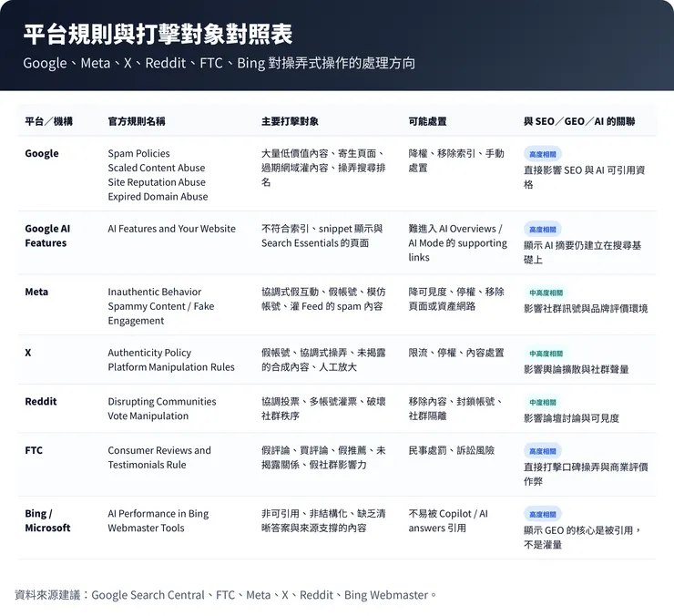Click Platform Manipulation Rules text

pos(171,367)
